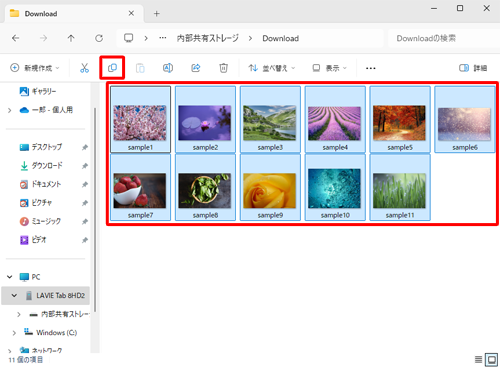
Task: Unpin ドキュメント using its pin icon
Action: [85, 184]
